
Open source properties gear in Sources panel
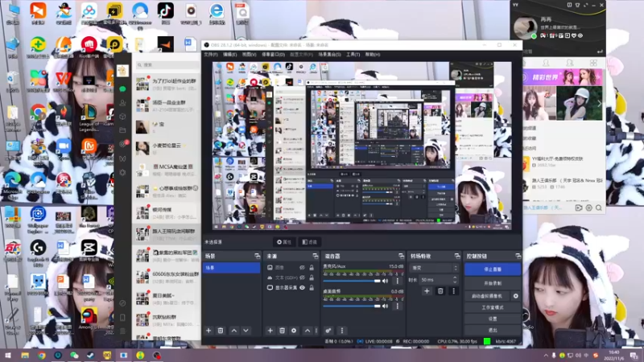pos(294,331)
